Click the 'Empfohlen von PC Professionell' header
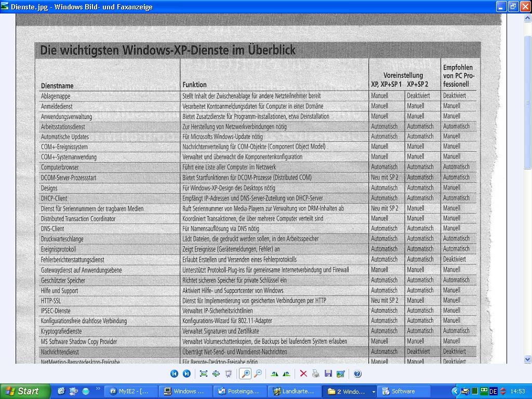Screen dimensions: 532x399 (458, 76)
